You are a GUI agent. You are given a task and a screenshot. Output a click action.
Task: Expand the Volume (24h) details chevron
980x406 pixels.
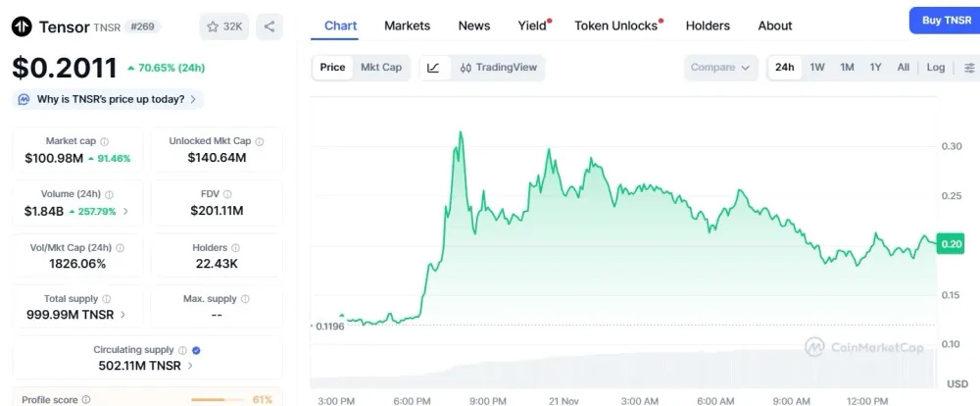coord(124,212)
